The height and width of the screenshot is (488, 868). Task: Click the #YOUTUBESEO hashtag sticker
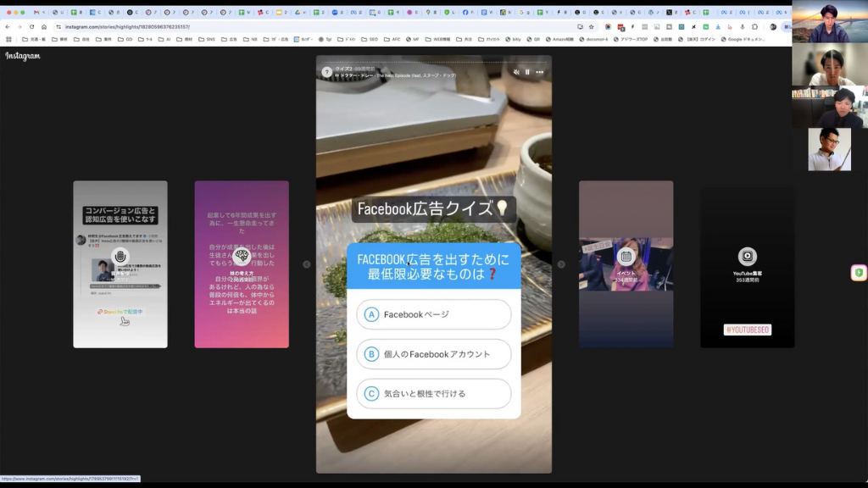coord(748,330)
